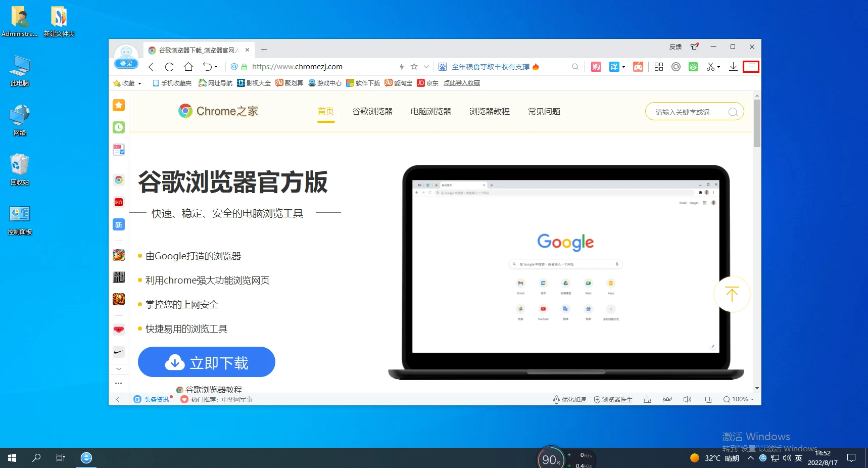Viewport: 868px width, 468px height.
Task: Click the sidebar blue 新 icon
Action: [x=119, y=225]
